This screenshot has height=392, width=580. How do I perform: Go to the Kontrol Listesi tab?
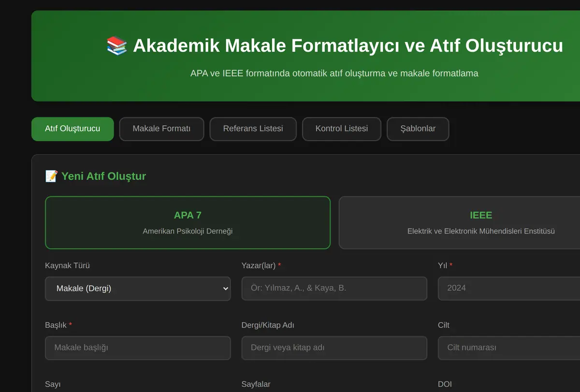click(342, 129)
